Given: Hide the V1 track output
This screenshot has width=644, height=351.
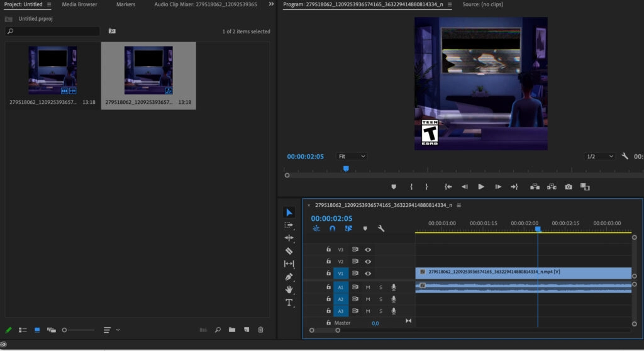Looking at the screenshot, I should click(368, 274).
